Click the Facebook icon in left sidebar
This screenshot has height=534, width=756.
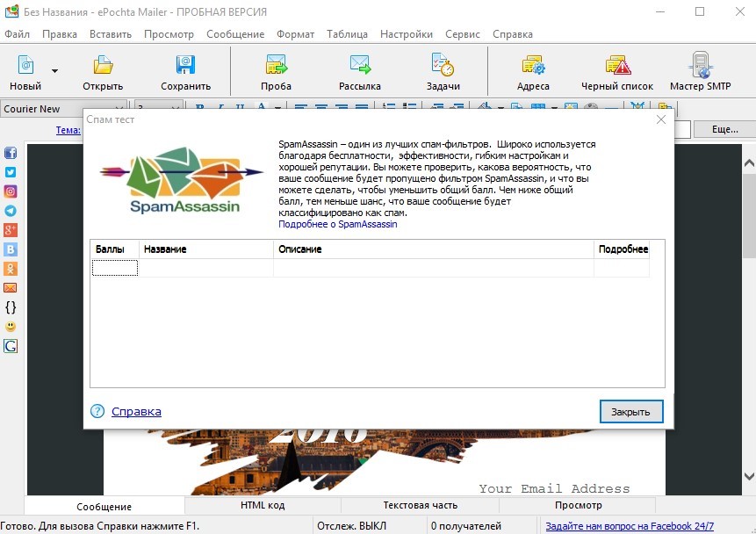pyautogui.click(x=11, y=153)
